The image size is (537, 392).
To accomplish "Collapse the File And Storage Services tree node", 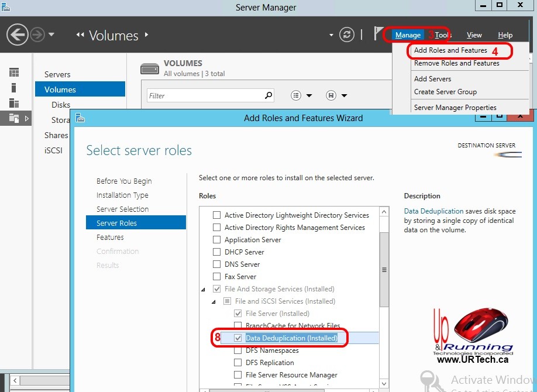I will (x=203, y=290).
